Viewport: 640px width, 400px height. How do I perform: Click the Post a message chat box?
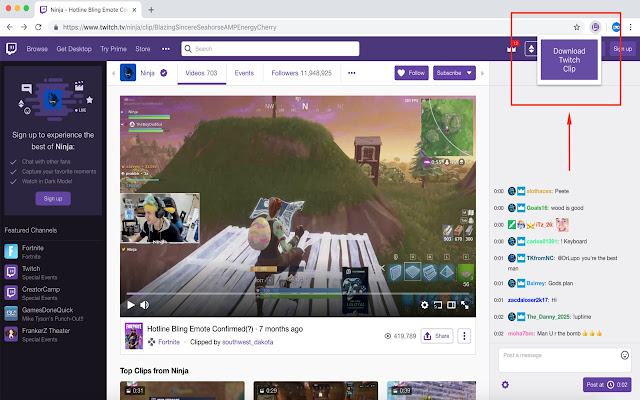point(564,360)
